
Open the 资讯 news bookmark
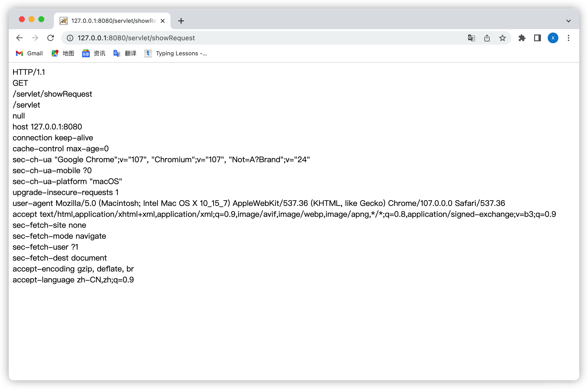coord(94,53)
